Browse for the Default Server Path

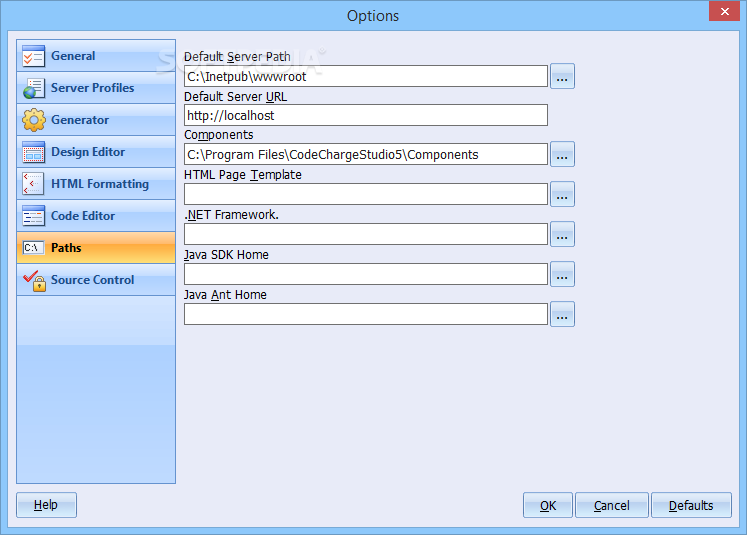pyautogui.click(x=562, y=76)
